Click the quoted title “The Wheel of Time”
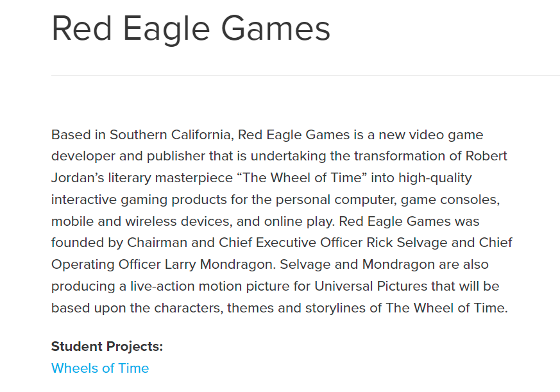The height and width of the screenshot is (392, 560). pos(302,178)
